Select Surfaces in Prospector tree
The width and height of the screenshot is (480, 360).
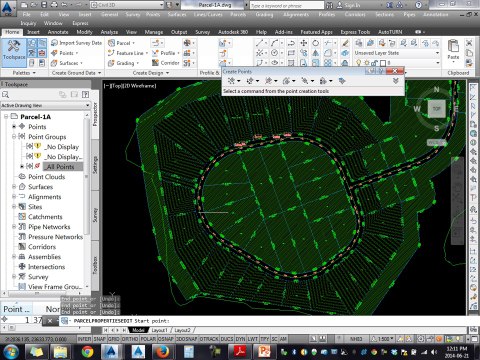[x=40, y=187]
